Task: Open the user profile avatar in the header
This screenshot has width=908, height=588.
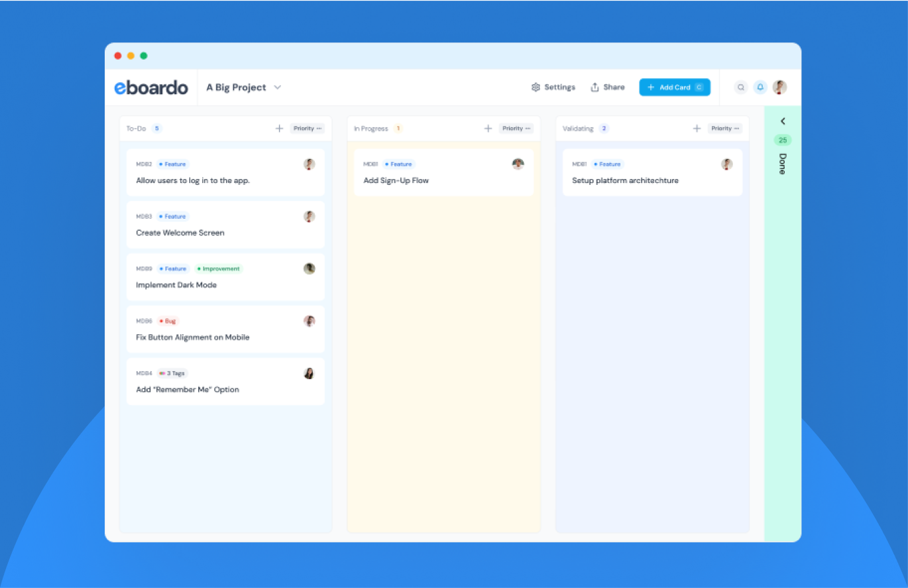Action: pos(779,88)
